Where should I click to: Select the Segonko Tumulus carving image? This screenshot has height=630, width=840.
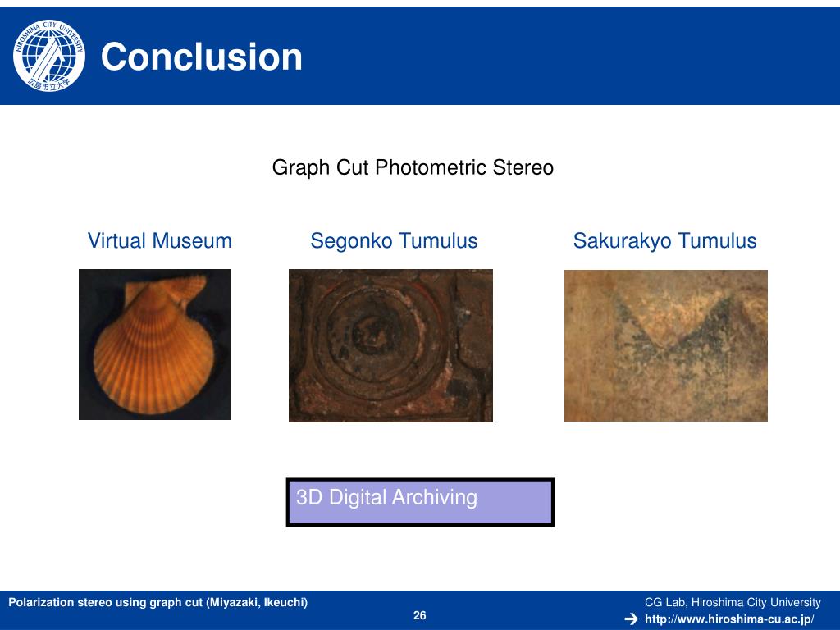coord(390,345)
